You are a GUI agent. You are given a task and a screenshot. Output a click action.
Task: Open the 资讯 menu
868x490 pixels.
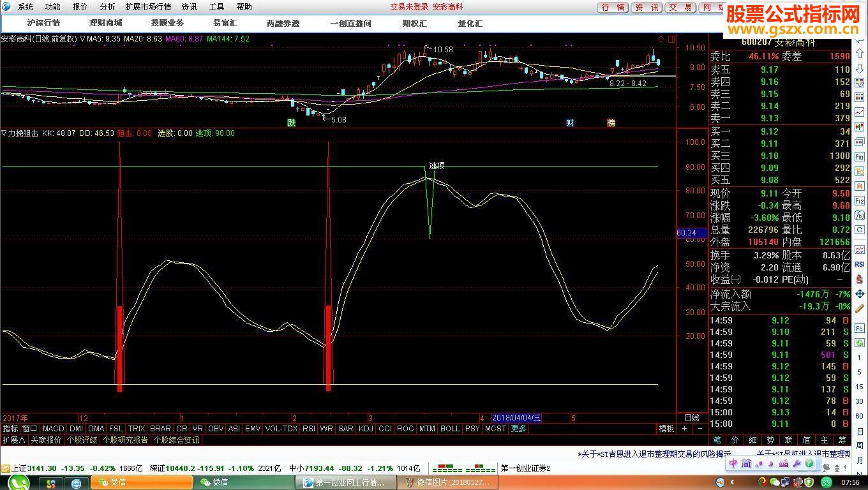coord(189,7)
